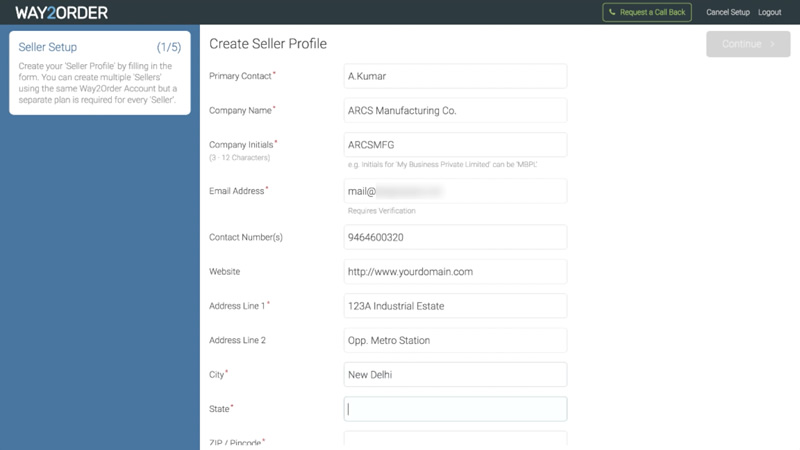Focus Address Line 1 field
This screenshot has width=800, height=450.
[x=455, y=306]
